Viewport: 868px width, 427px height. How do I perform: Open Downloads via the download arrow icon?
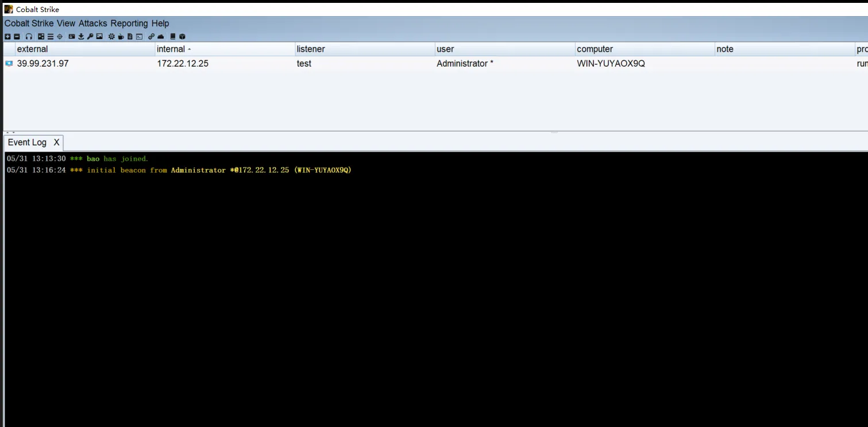[81, 37]
